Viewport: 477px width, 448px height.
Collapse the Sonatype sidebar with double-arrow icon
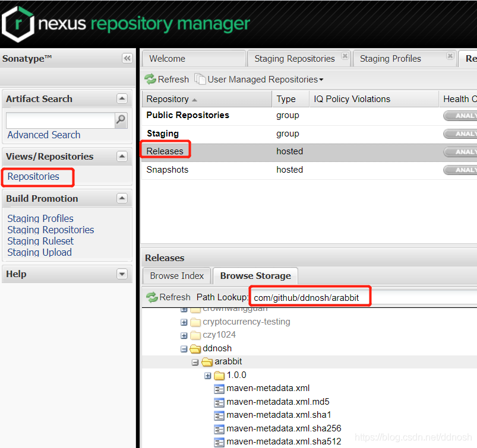(x=127, y=58)
